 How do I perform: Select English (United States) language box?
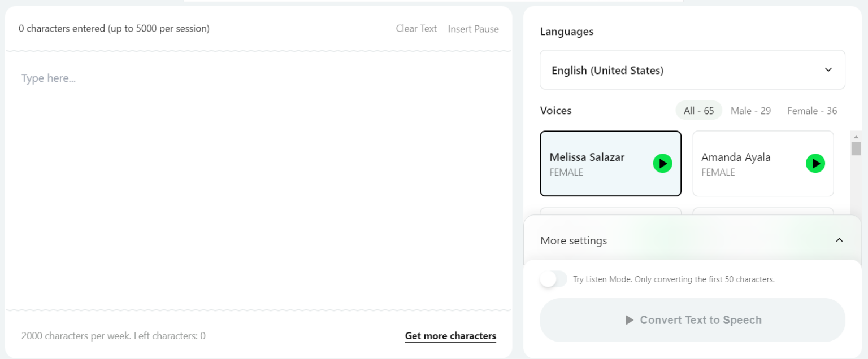click(x=692, y=70)
